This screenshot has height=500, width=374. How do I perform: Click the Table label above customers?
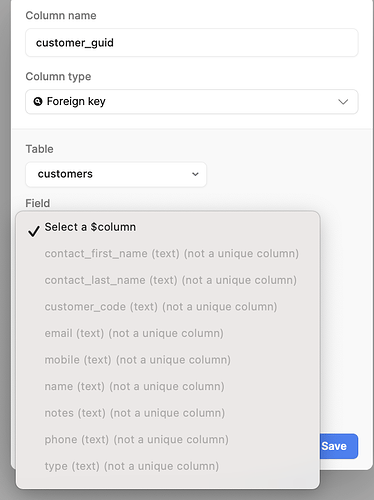point(39,149)
